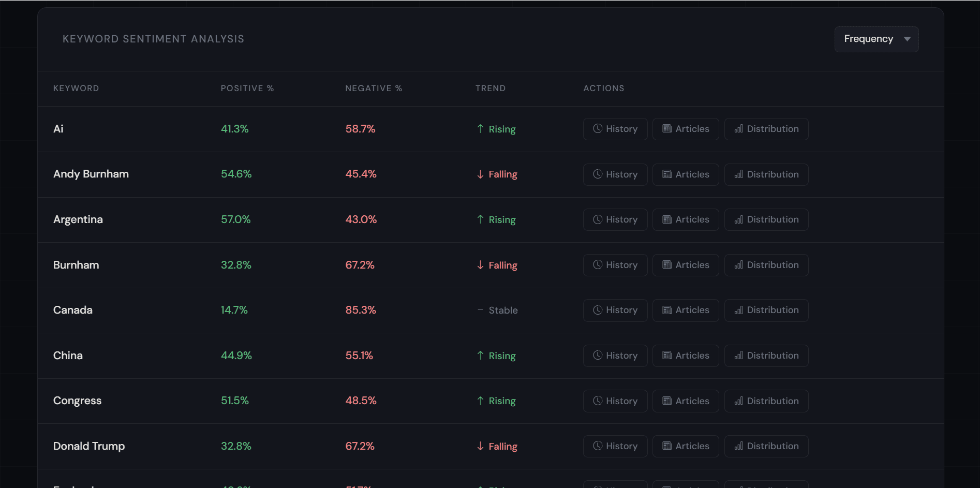Click the Falling trend for Andy Burnham

[x=497, y=174]
